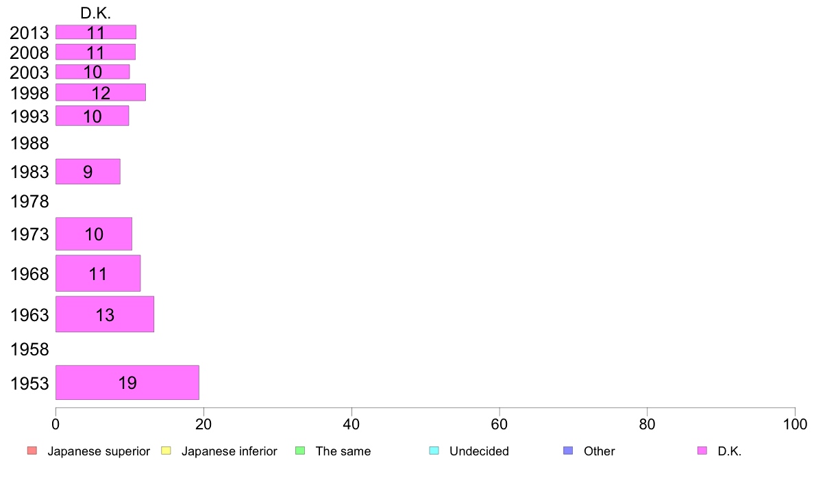The image size is (814, 504).
Task: Select the 1968 bar showing 11
Action: (x=98, y=273)
